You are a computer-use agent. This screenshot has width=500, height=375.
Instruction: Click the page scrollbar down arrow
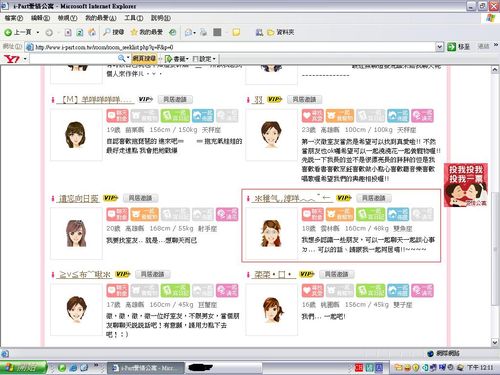point(495,342)
